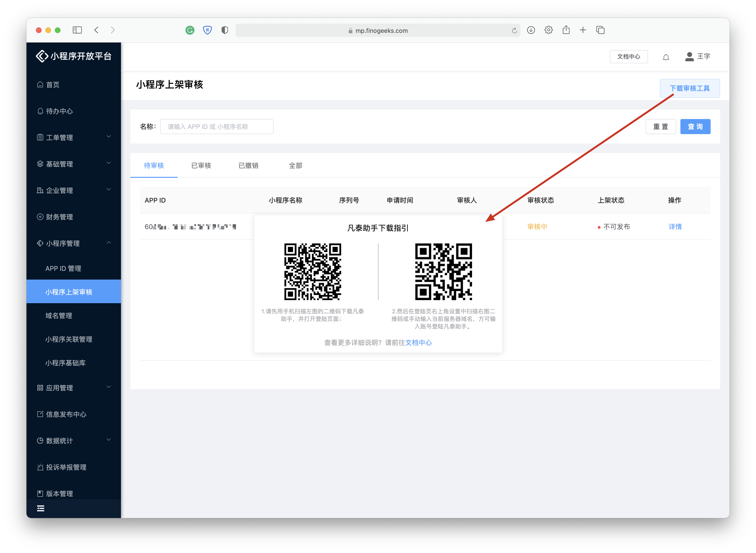This screenshot has height=553, width=756.
Task: Click the 审核中 status text
Action: click(x=537, y=227)
